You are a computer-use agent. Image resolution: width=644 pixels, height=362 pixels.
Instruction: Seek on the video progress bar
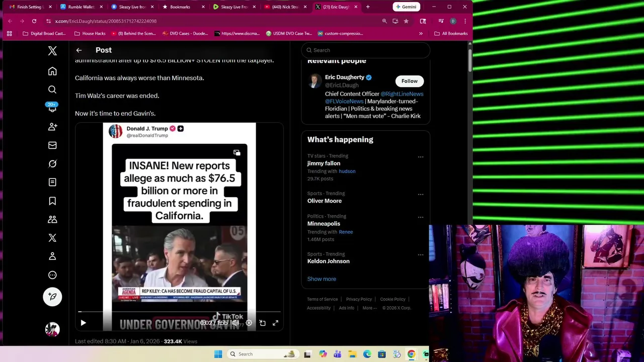[180, 312]
